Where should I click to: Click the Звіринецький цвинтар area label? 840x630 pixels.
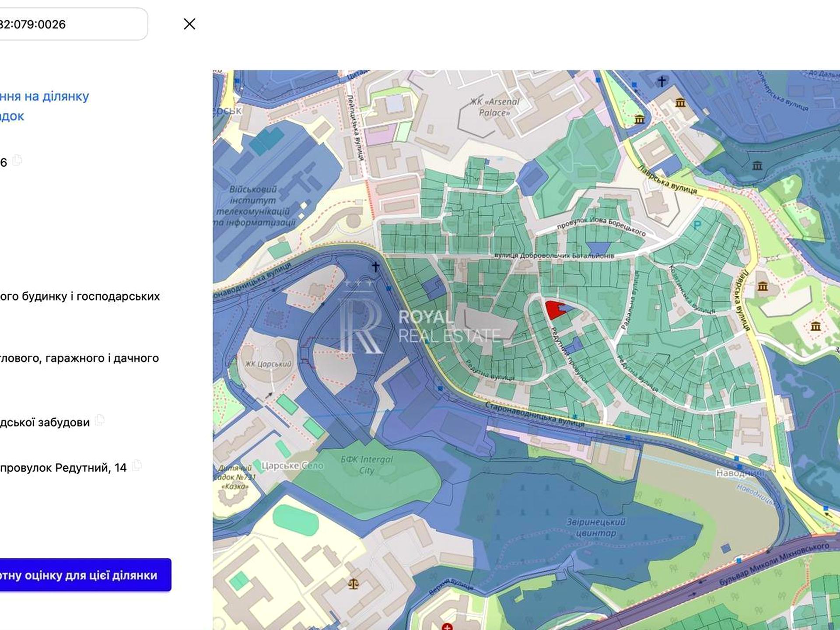(x=596, y=528)
